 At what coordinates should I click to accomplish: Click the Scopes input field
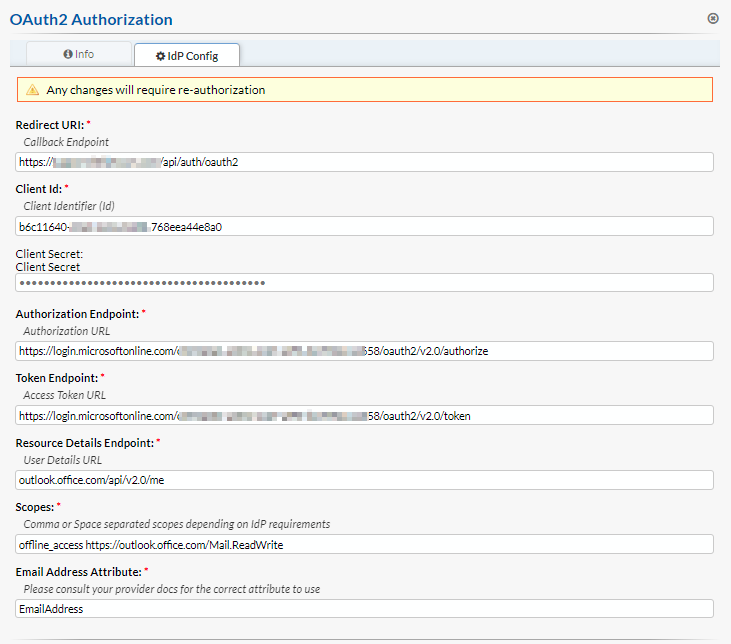pyautogui.click(x=365, y=544)
